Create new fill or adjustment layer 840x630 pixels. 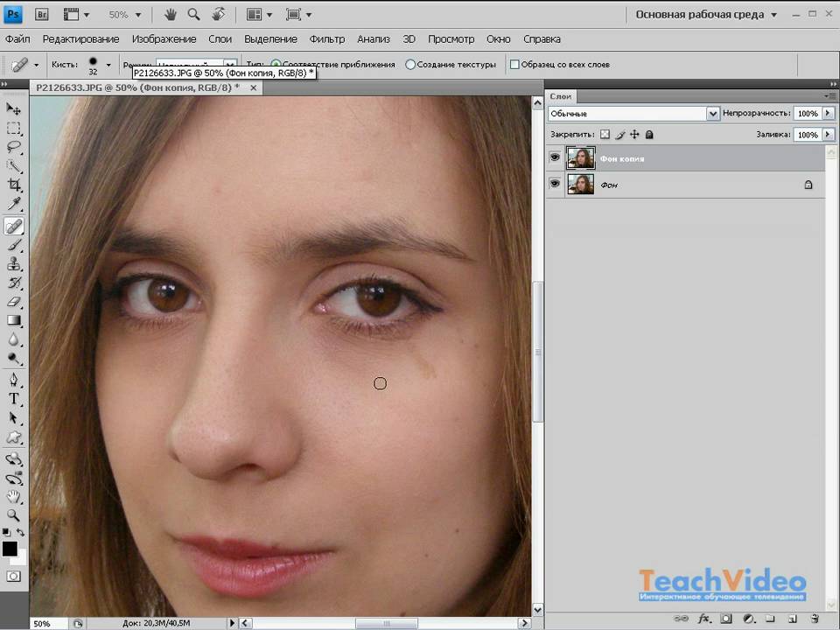coord(749,619)
